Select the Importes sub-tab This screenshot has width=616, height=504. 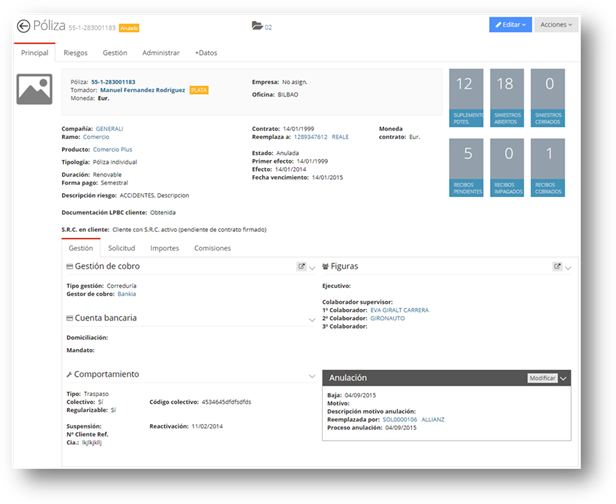pos(165,248)
